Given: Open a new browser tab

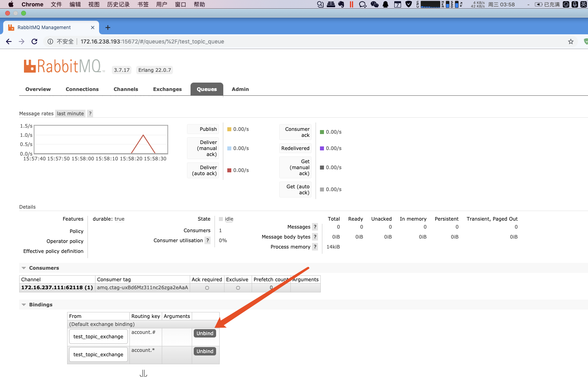Looking at the screenshot, I should coord(107,28).
